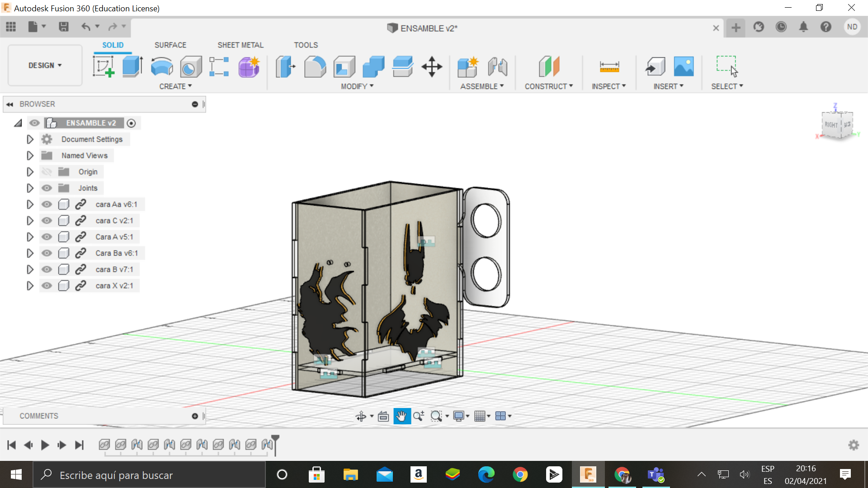Hide the Cara Ba v6:1 component

point(47,253)
